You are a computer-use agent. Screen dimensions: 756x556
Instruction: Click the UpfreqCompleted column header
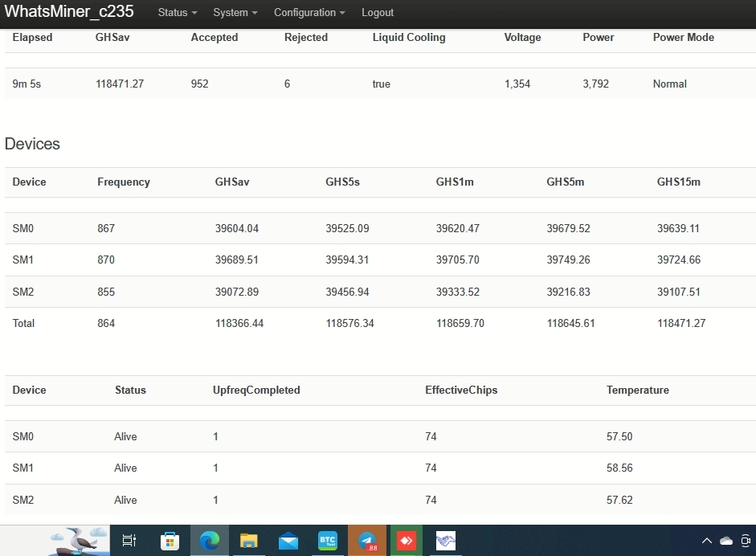tap(256, 390)
